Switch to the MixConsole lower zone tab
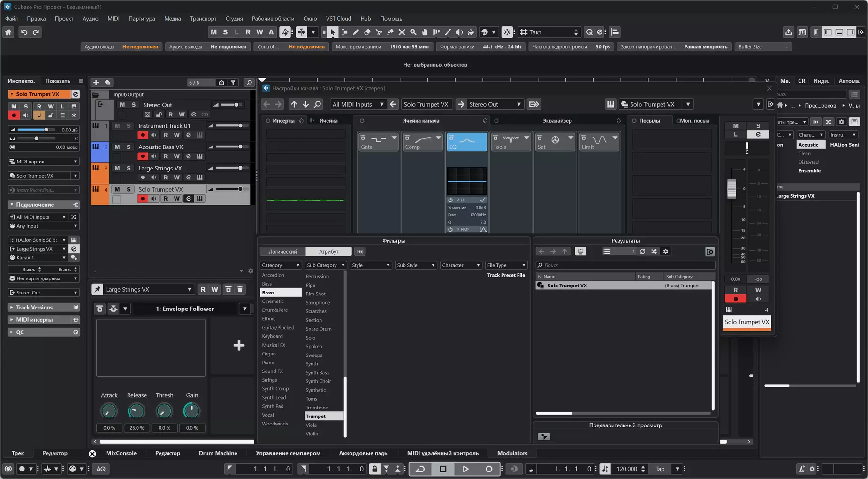This screenshot has width=868, height=479. pos(121,453)
